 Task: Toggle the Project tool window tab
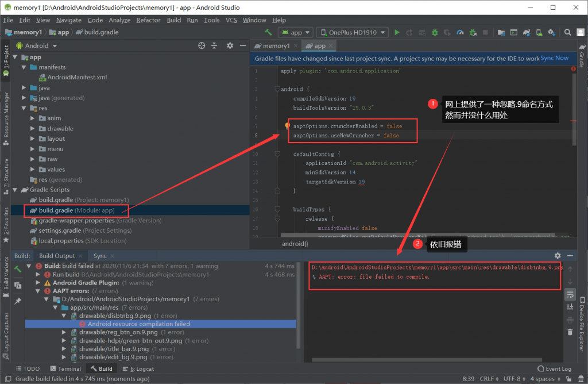(6, 60)
